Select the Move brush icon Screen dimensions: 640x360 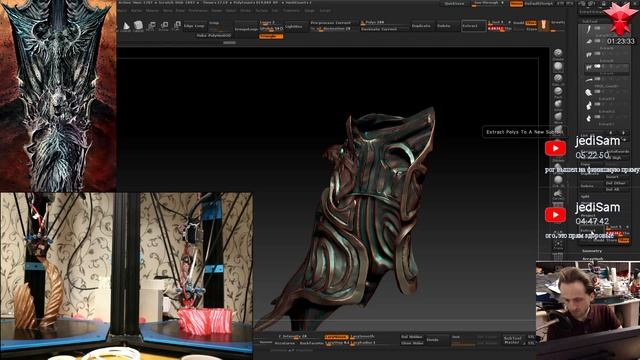point(558,116)
